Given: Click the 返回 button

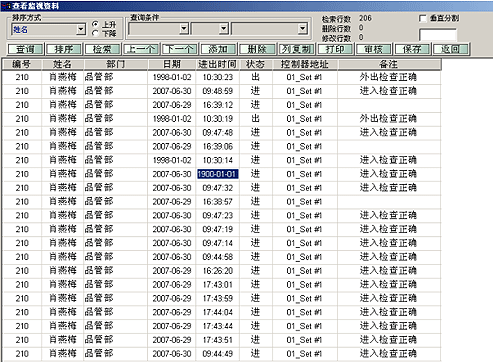Looking at the screenshot, I should click(x=451, y=49).
